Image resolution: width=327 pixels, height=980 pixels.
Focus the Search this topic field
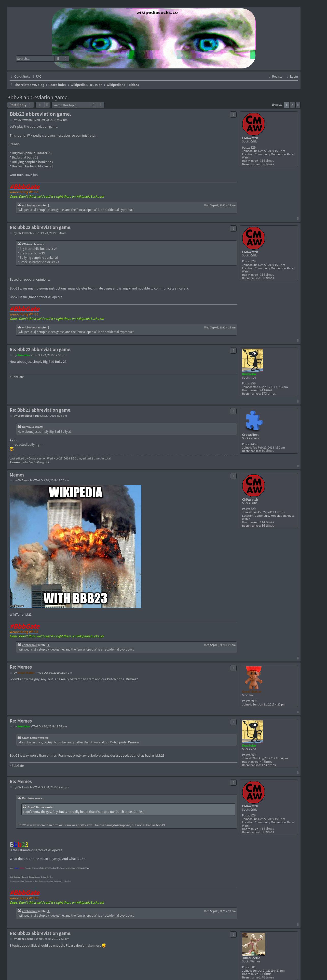tap(71, 105)
